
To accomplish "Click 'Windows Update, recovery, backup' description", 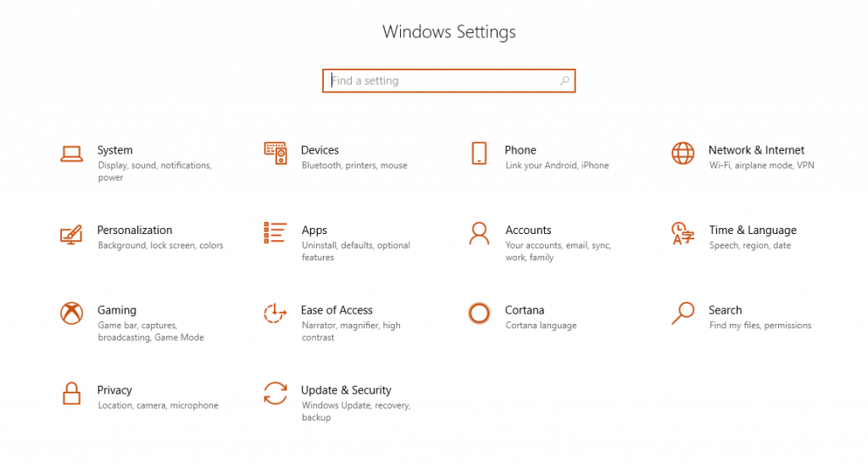I will coord(356,411).
